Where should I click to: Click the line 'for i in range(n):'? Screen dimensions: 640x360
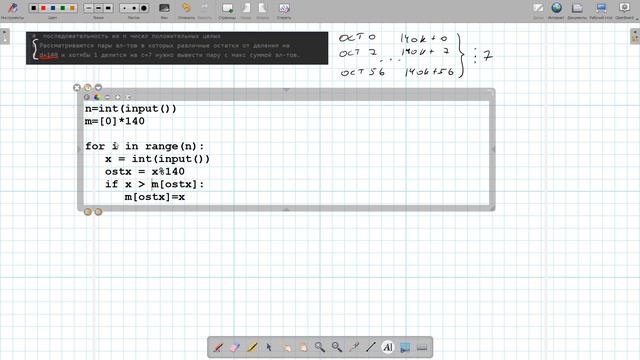tap(144, 146)
